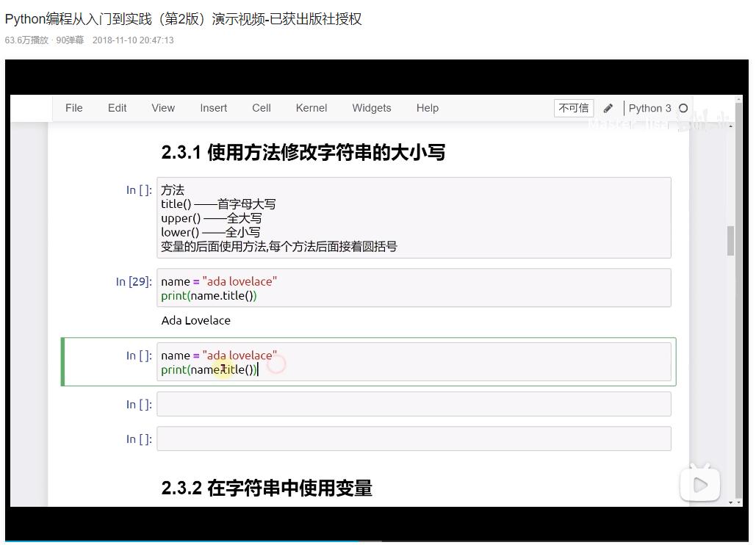Click the notebook scrollbar down arrow

[730, 502]
